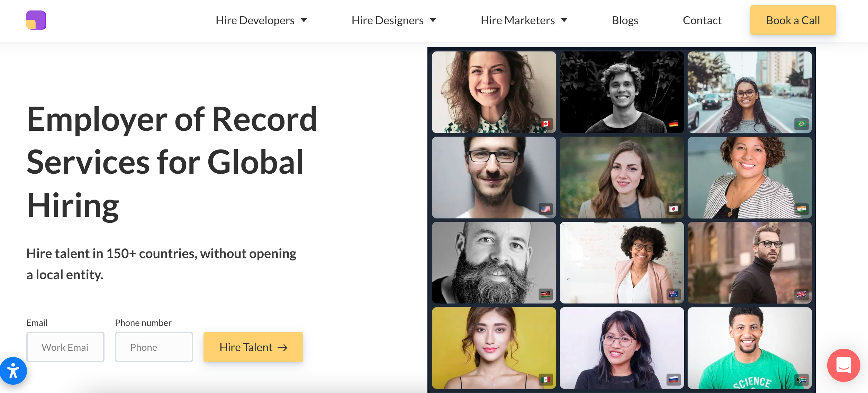Click the purple and yellow site logo
The width and height of the screenshot is (868, 393).
click(36, 20)
